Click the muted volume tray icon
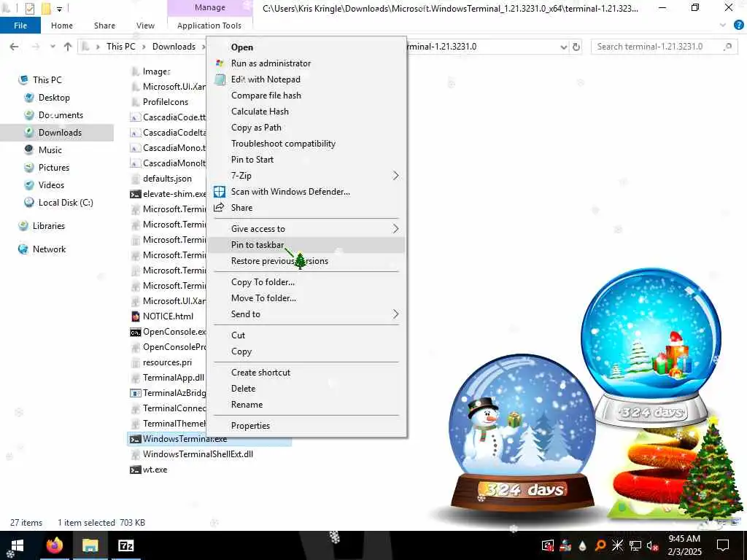The height and width of the screenshot is (560, 747). (652, 545)
